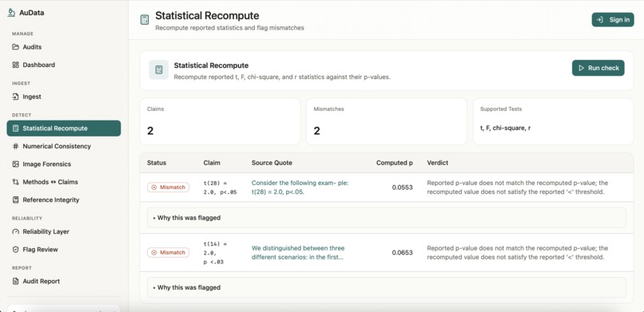This screenshot has height=312, width=644.
Task: Click the AuData brand name
Action: (x=32, y=13)
